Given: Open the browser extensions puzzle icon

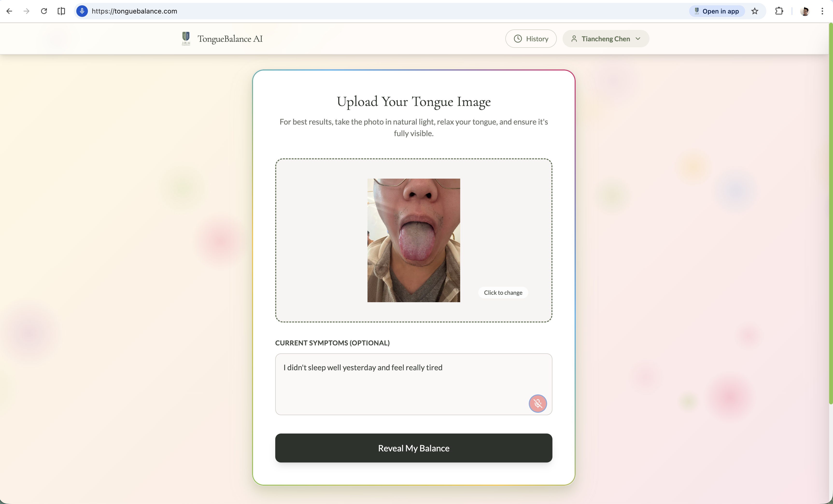Looking at the screenshot, I should coord(779,11).
